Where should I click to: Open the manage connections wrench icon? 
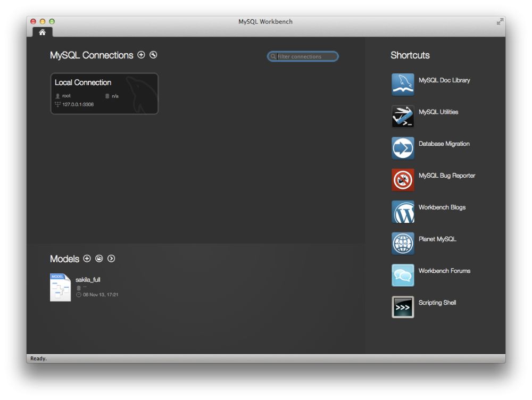[153, 55]
